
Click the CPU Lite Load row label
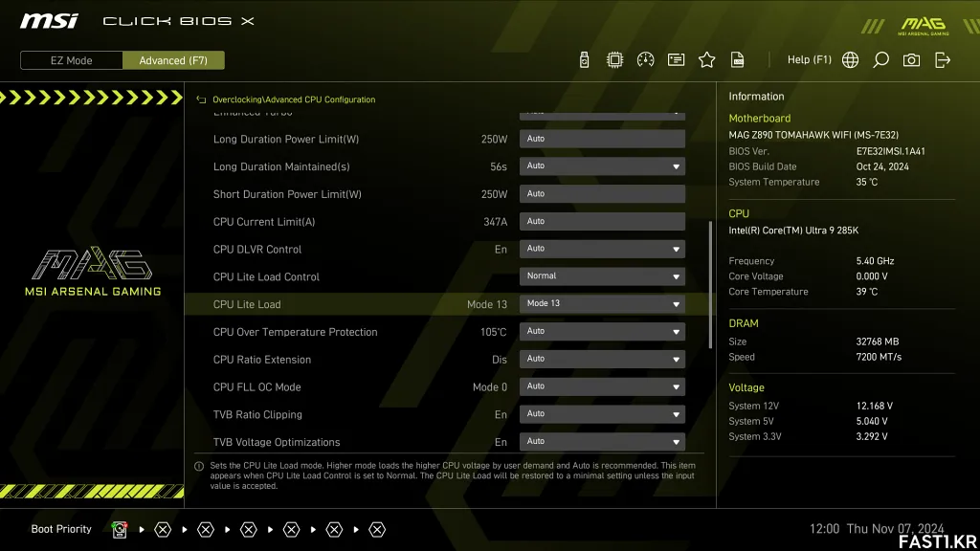click(247, 304)
